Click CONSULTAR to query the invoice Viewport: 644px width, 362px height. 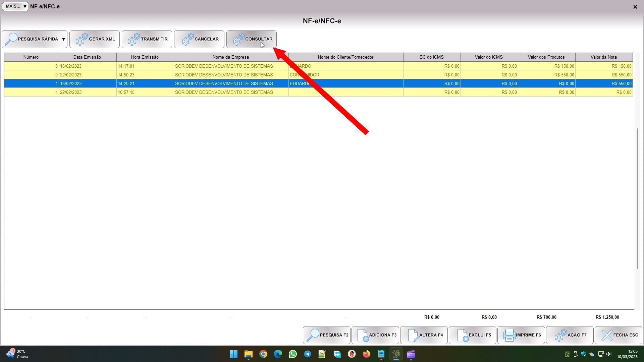[252, 39]
